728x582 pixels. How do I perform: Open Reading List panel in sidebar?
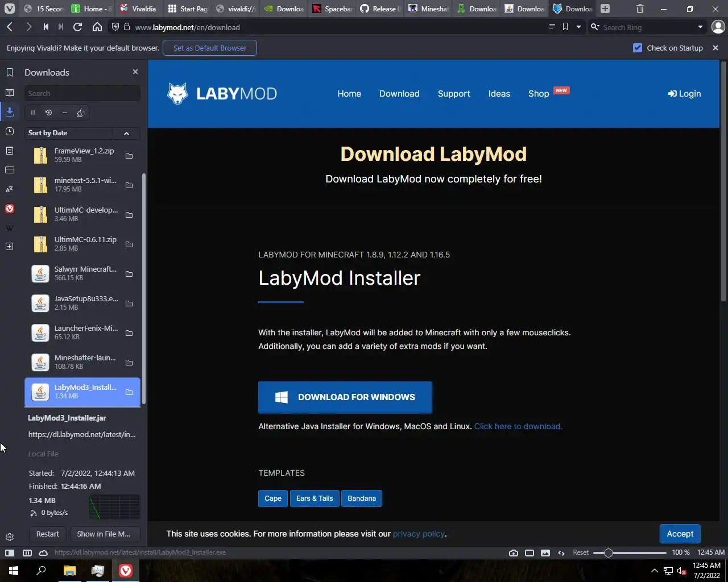coord(10,93)
